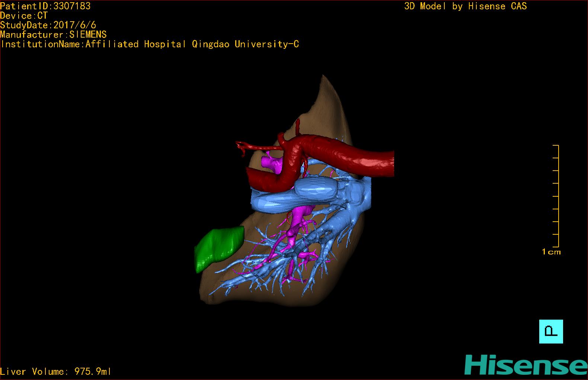Click the '3D Model by Hisense CAS' caption
Screen dimensions: 588x380
(x=466, y=6)
